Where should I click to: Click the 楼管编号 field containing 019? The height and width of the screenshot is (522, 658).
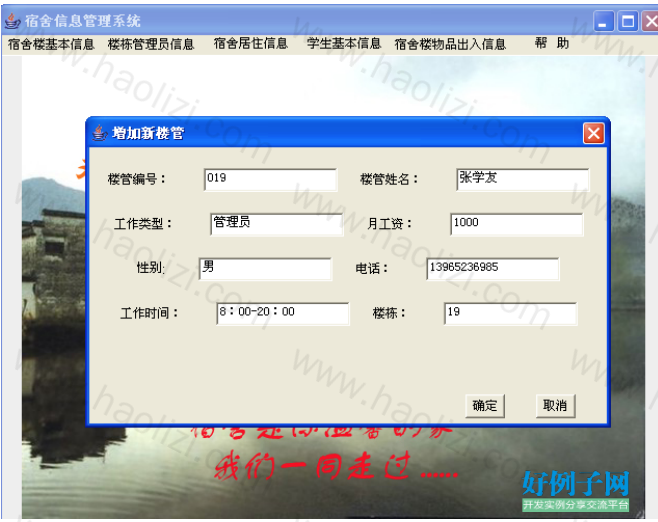[x=270, y=180]
